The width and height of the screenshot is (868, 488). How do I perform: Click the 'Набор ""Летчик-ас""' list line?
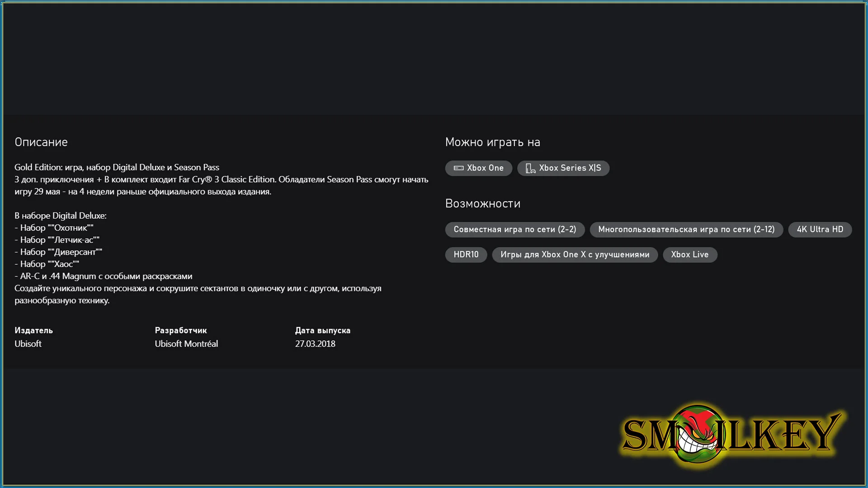57,240
